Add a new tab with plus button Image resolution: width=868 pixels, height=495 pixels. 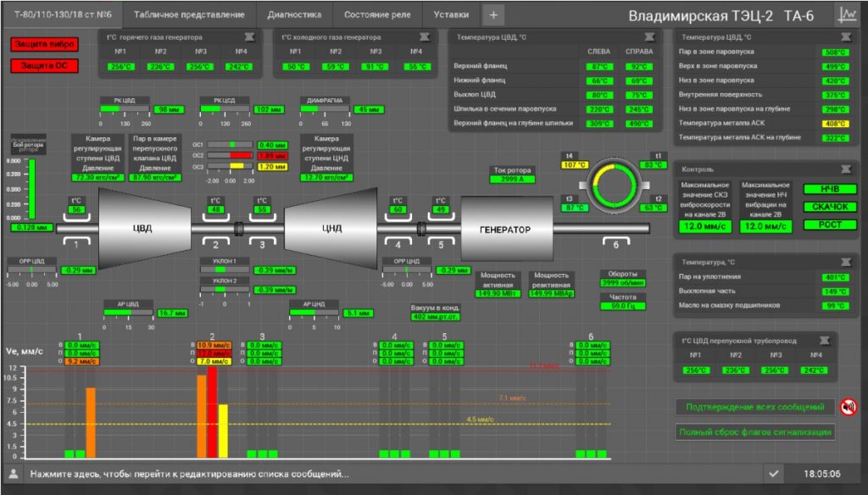[x=493, y=15]
